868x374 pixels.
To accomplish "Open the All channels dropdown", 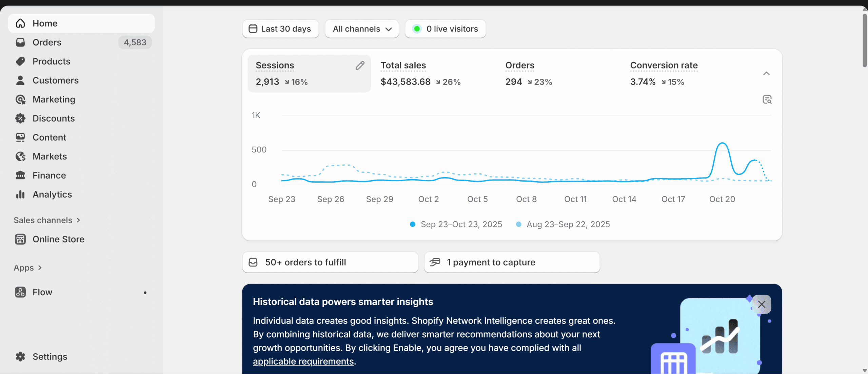I will point(362,29).
